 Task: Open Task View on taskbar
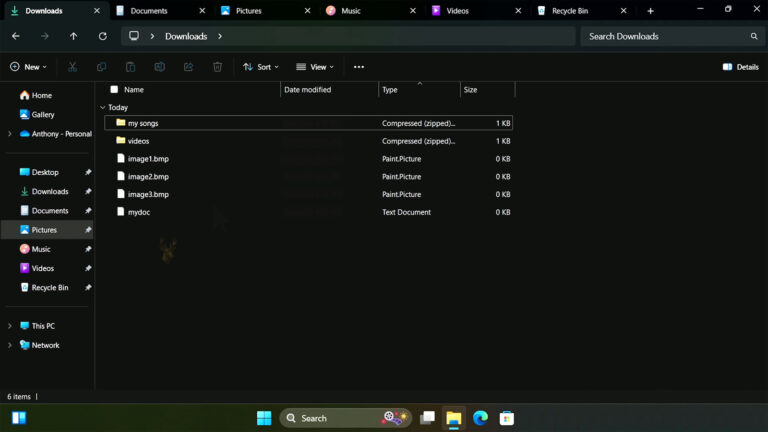(x=428, y=418)
